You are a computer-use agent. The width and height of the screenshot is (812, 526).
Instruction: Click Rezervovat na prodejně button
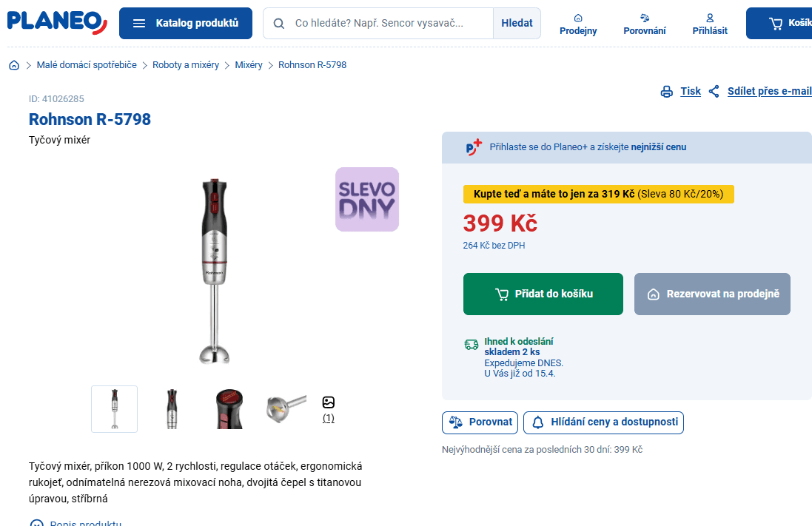pyautogui.click(x=712, y=294)
